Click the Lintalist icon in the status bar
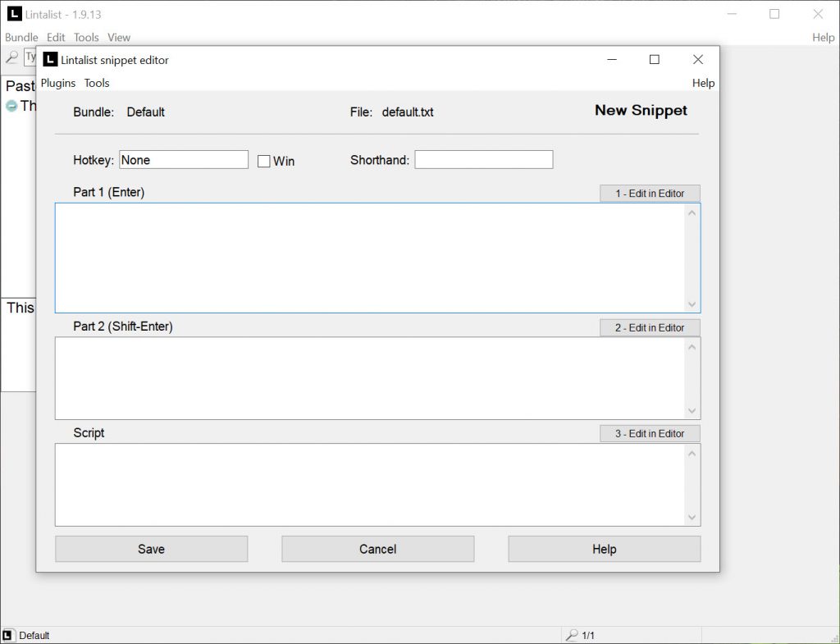840x644 pixels. click(7, 635)
